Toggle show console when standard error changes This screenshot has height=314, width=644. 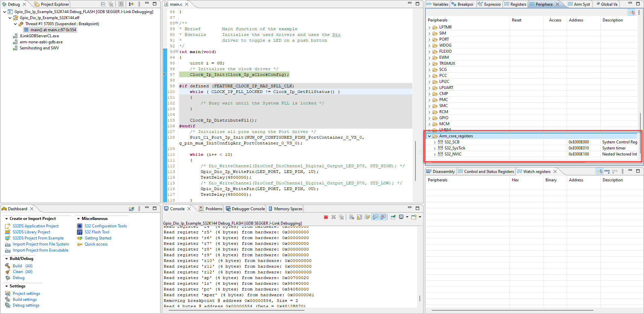pyautogui.click(x=383, y=217)
